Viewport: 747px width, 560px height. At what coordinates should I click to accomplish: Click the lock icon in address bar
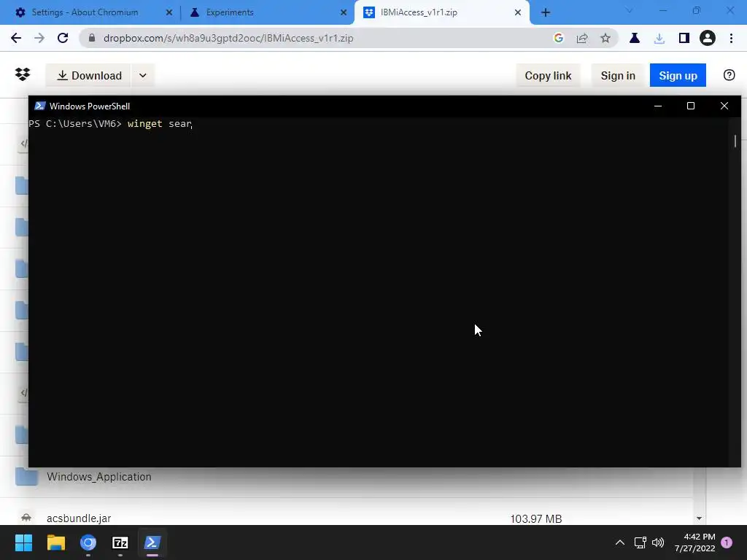92,38
